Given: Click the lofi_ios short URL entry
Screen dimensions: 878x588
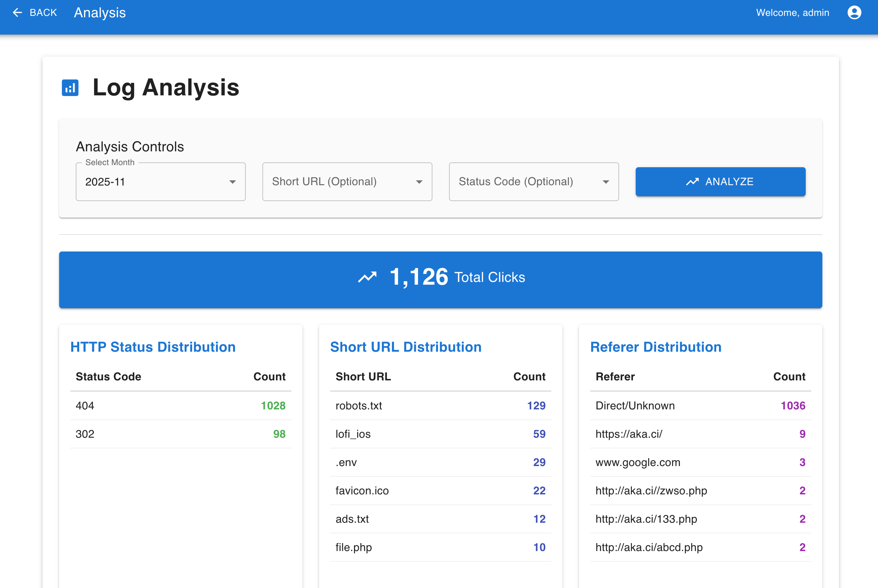Looking at the screenshot, I should coord(353,434).
